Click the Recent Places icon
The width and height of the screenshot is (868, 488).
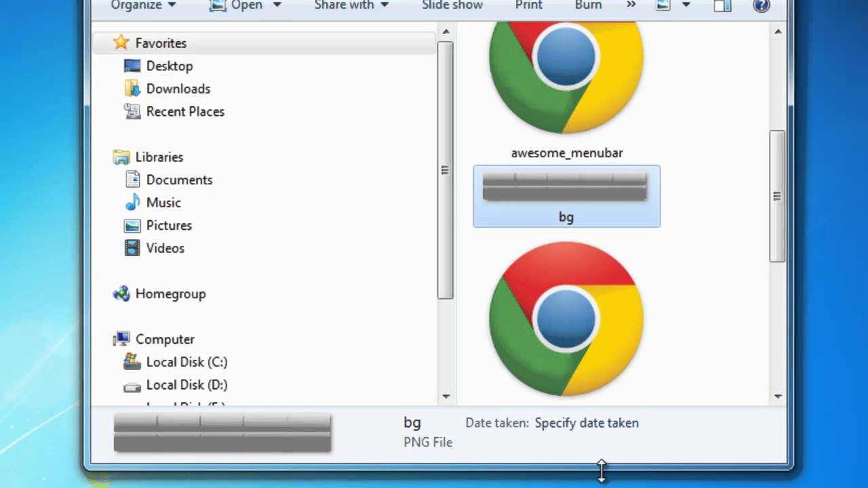(x=132, y=111)
